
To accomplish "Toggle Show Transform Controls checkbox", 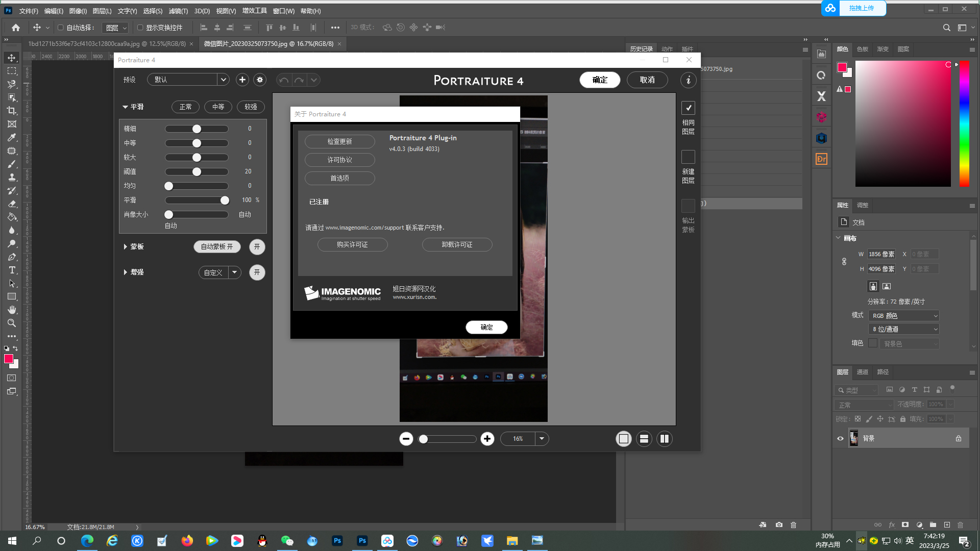I will (140, 28).
